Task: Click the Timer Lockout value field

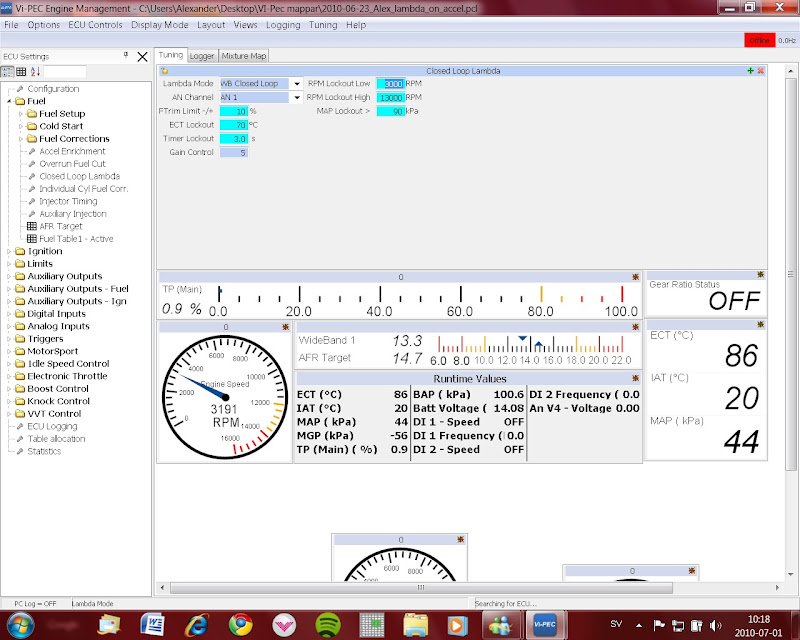Action: coord(234,139)
